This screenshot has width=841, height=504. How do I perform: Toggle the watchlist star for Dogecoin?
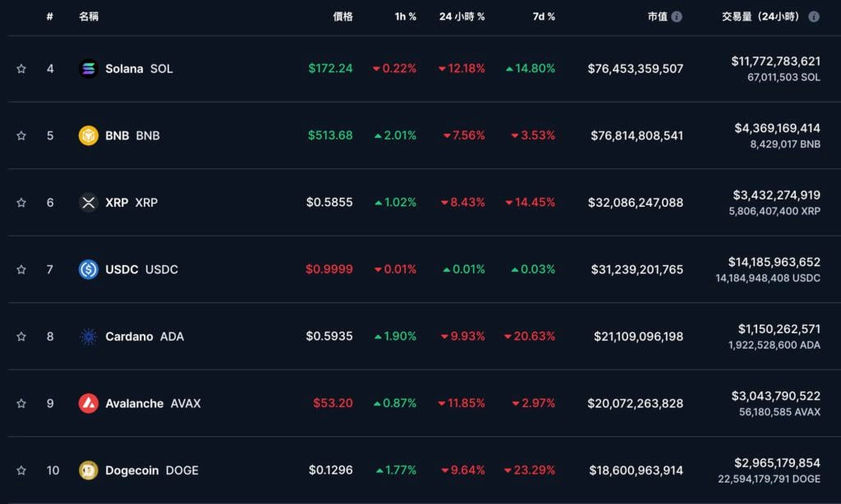click(21, 470)
